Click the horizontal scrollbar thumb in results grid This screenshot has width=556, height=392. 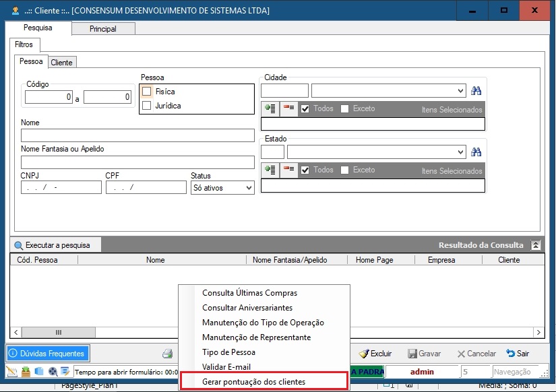click(59, 333)
